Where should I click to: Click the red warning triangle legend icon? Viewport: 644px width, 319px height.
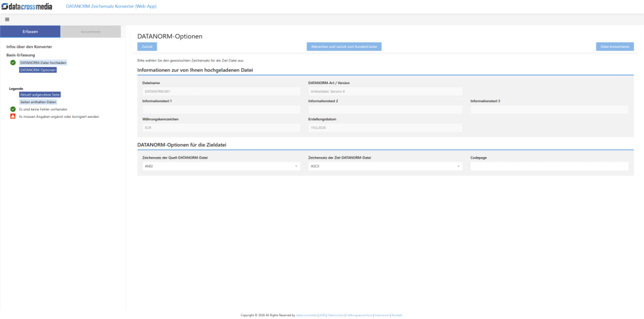point(13,116)
